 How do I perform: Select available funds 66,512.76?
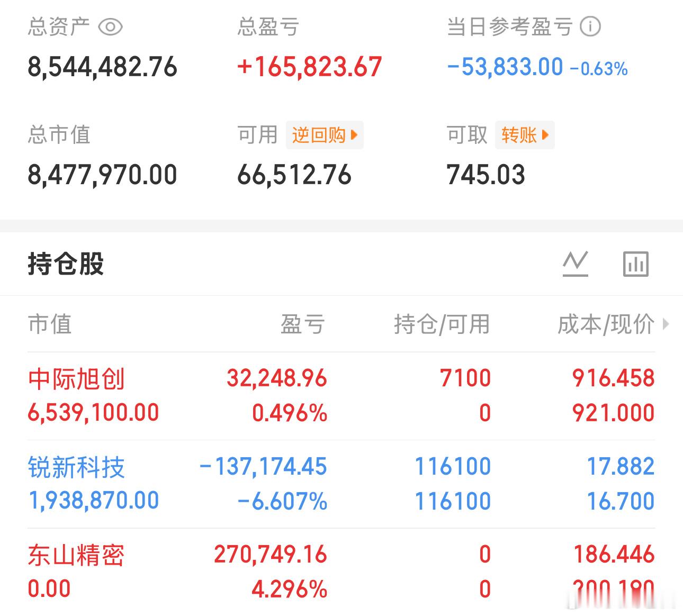coord(294,175)
